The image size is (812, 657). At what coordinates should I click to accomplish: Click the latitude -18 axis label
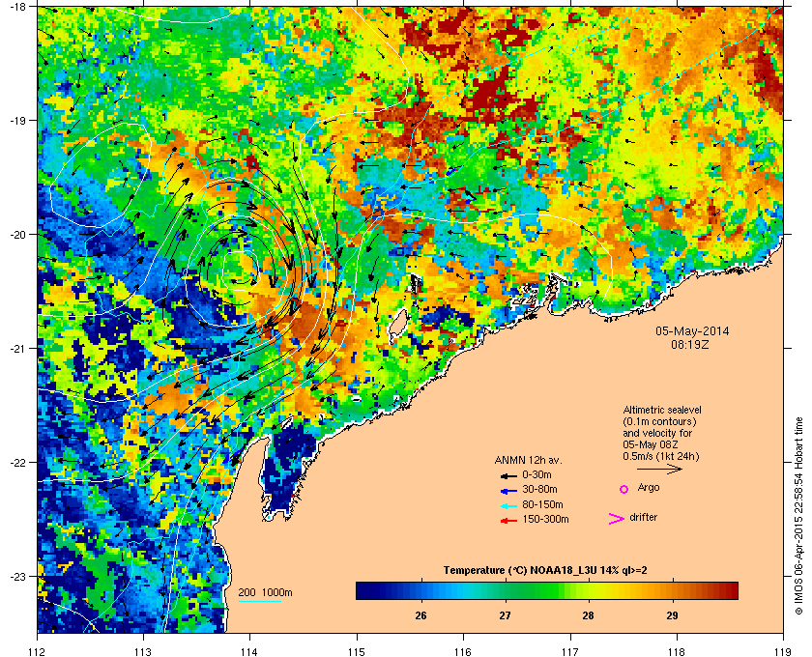17,7
